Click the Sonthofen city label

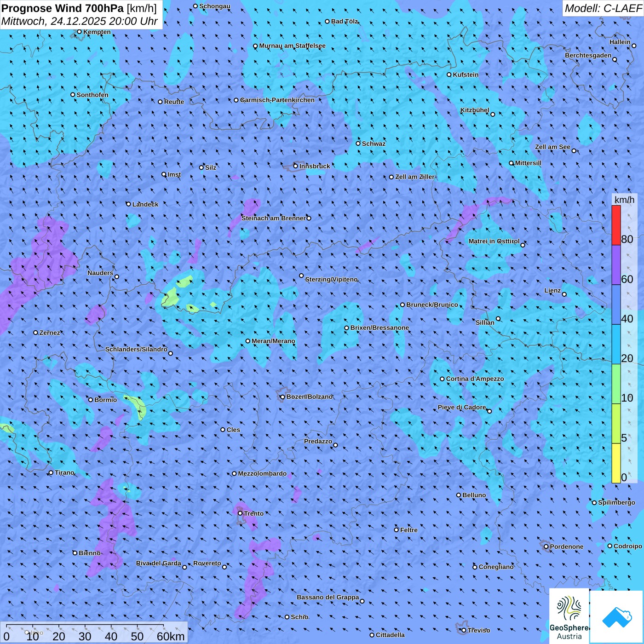pyautogui.click(x=92, y=95)
